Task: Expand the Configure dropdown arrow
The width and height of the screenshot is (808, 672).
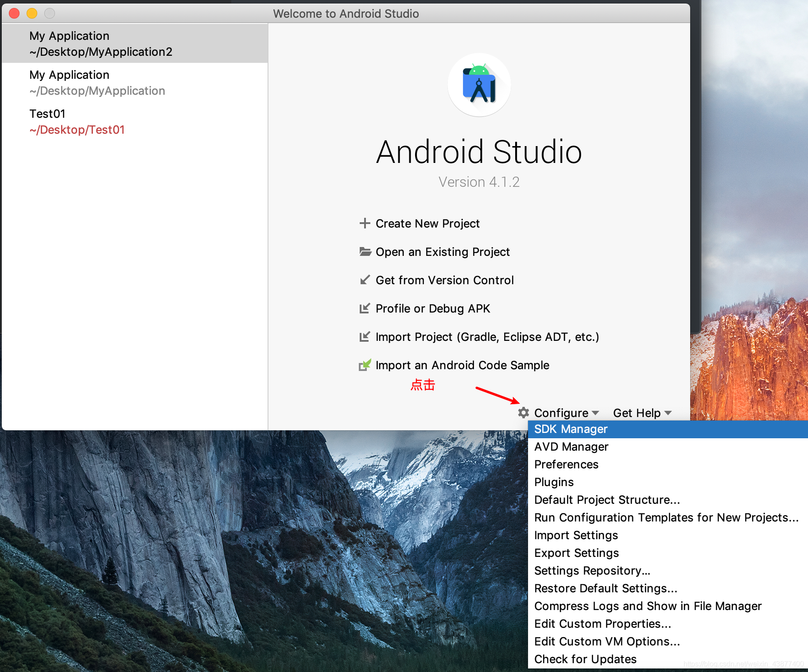Action: pos(595,413)
